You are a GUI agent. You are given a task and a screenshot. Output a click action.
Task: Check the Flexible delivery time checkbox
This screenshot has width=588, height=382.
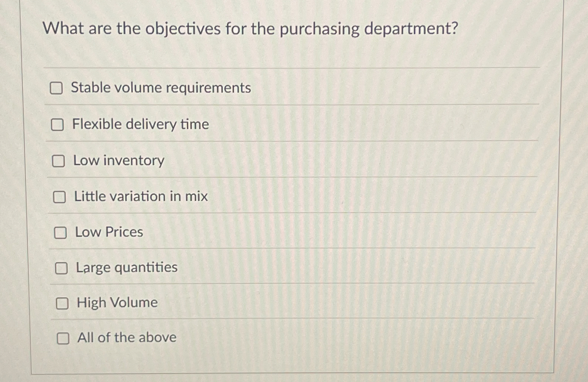58,125
